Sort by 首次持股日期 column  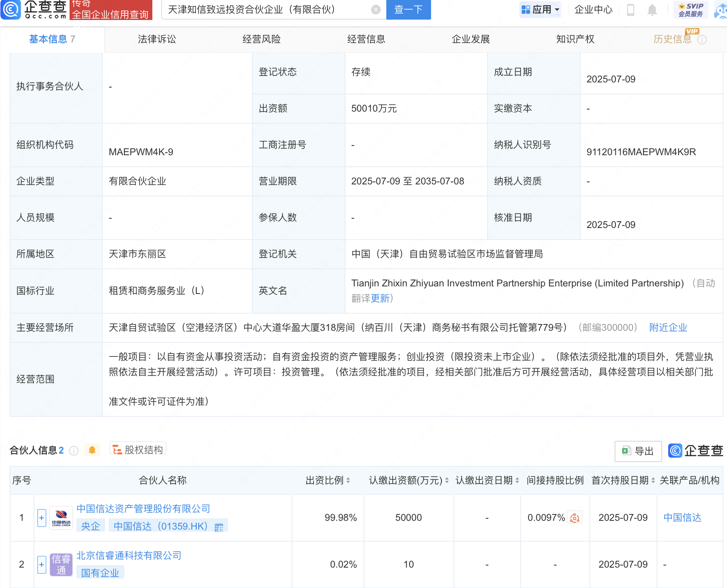[653, 480]
